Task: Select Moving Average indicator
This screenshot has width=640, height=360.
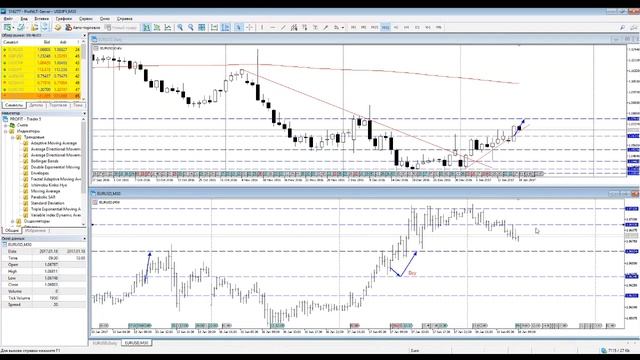Action: (x=45, y=191)
